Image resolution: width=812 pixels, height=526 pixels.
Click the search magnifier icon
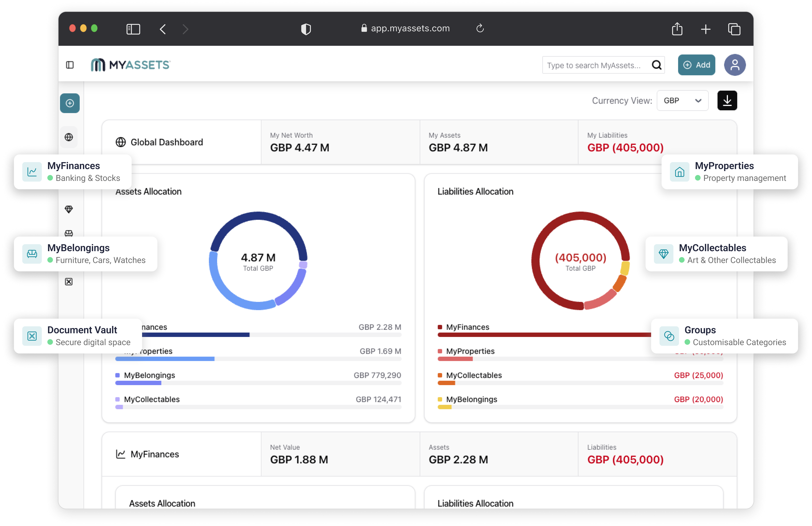click(656, 65)
